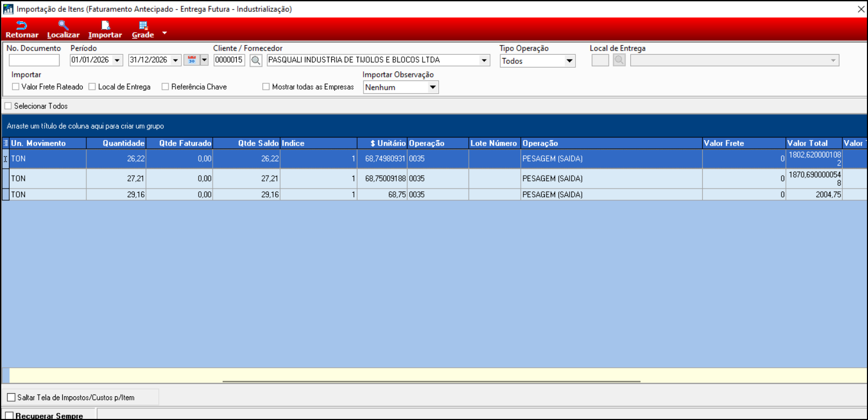The width and height of the screenshot is (868, 420).
Task: Expand the arrow next to Grade
Action: click(x=165, y=33)
